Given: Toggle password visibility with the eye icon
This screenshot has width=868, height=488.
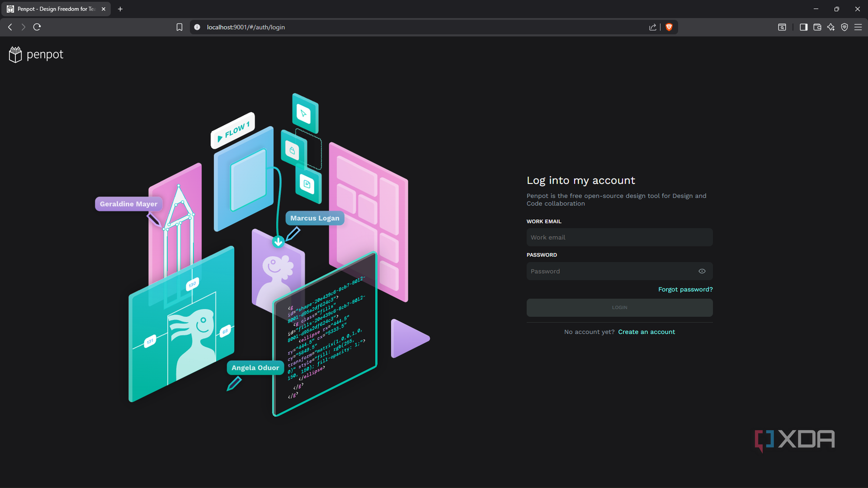Looking at the screenshot, I should pyautogui.click(x=702, y=271).
